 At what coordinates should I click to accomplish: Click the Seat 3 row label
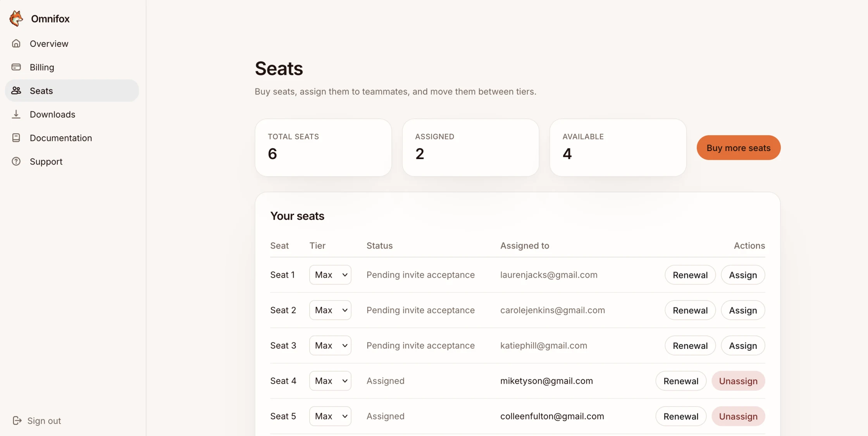(283, 345)
